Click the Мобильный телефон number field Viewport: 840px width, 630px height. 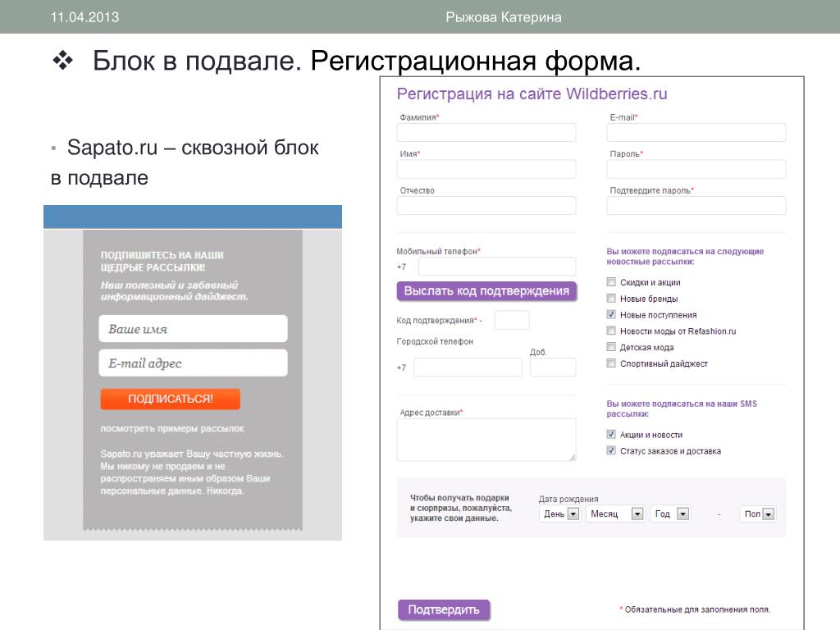tap(497, 267)
